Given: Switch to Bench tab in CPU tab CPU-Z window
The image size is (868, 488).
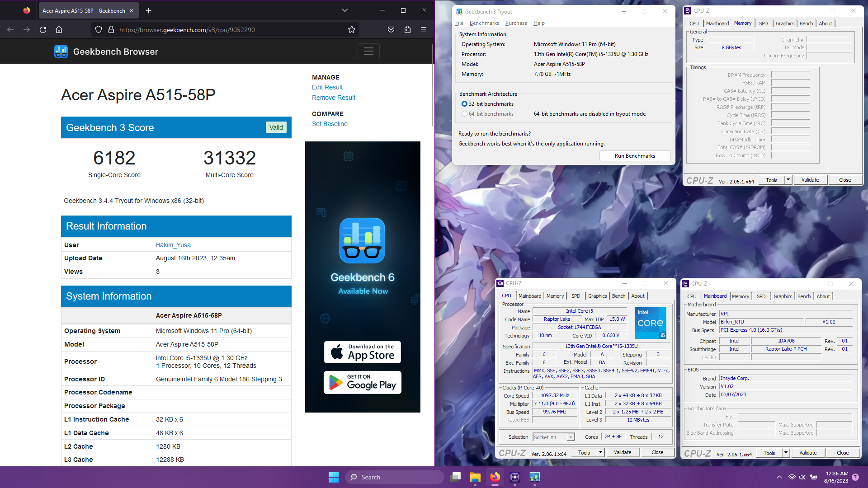Looking at the screenshot, I should [x=618, y=296].
